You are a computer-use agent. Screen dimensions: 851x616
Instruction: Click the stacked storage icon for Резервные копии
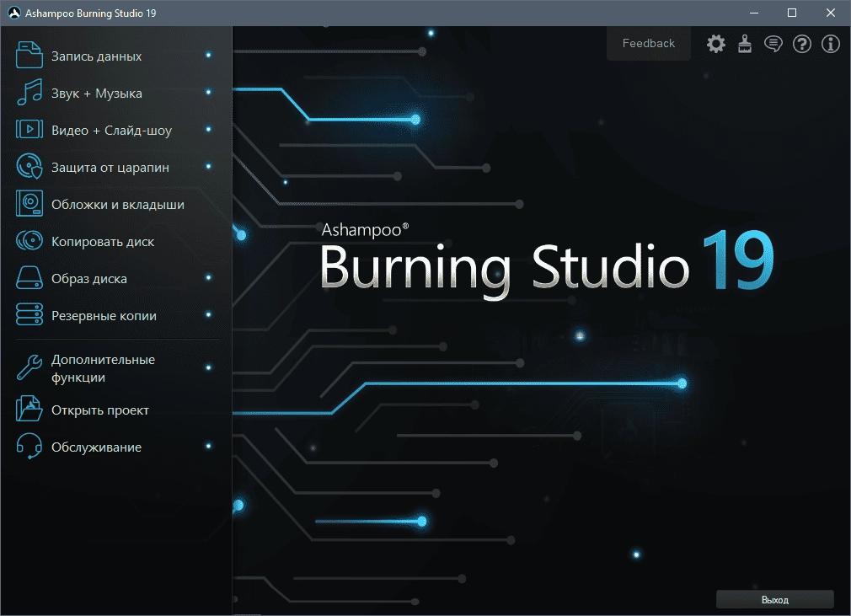(29, 314)
